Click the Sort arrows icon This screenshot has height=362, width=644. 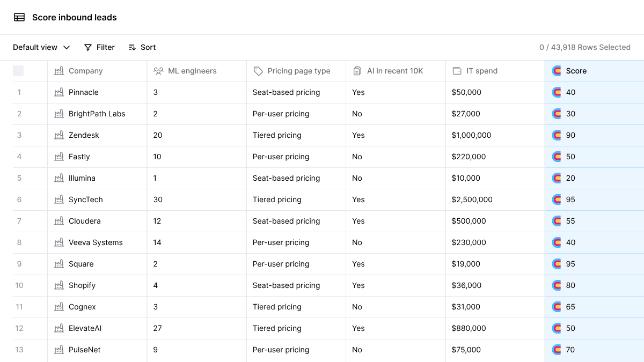pos(132,47)
